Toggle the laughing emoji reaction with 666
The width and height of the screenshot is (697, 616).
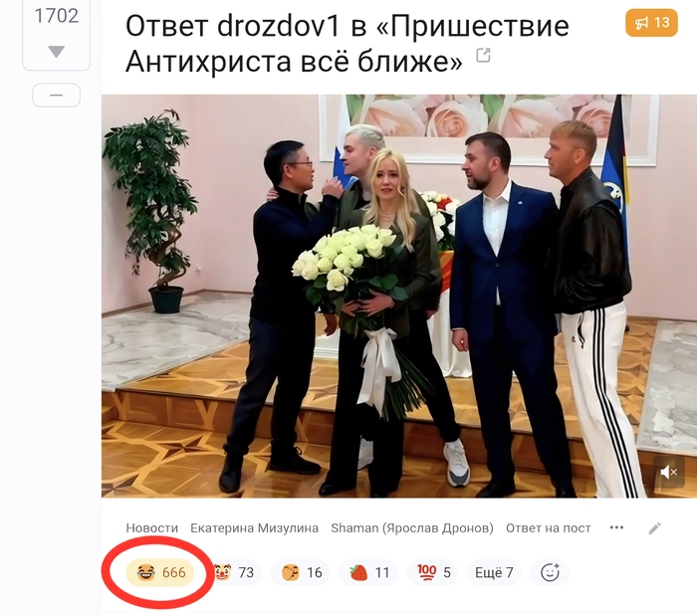click(x=160, y=572)
